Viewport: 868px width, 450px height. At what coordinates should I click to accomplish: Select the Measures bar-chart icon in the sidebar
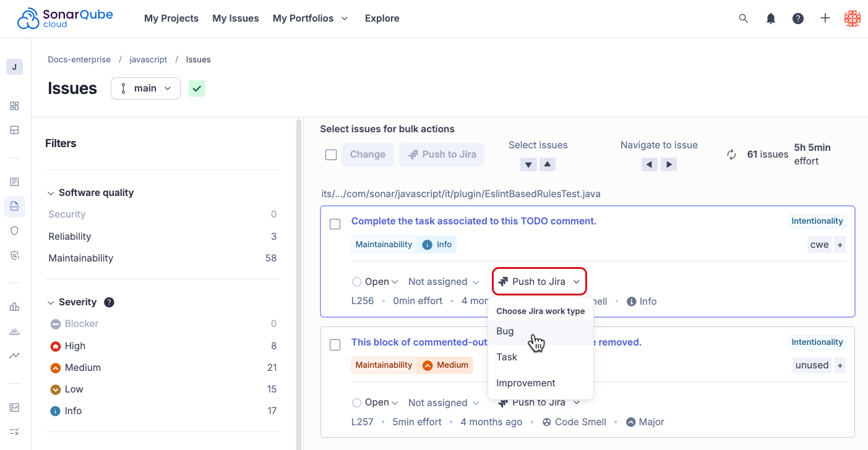pyautogui.click(x=14, y=306)
